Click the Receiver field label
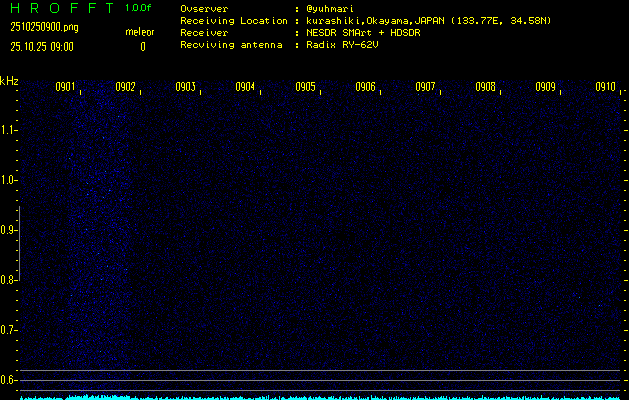The height and width of the screenshot is (400, 629). 204,32
